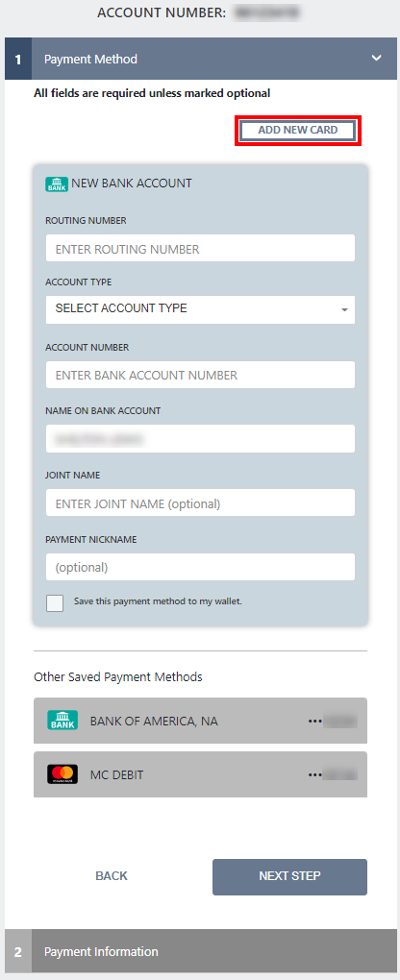Choose the saved Bank of America, NA method

click(200, 721)
